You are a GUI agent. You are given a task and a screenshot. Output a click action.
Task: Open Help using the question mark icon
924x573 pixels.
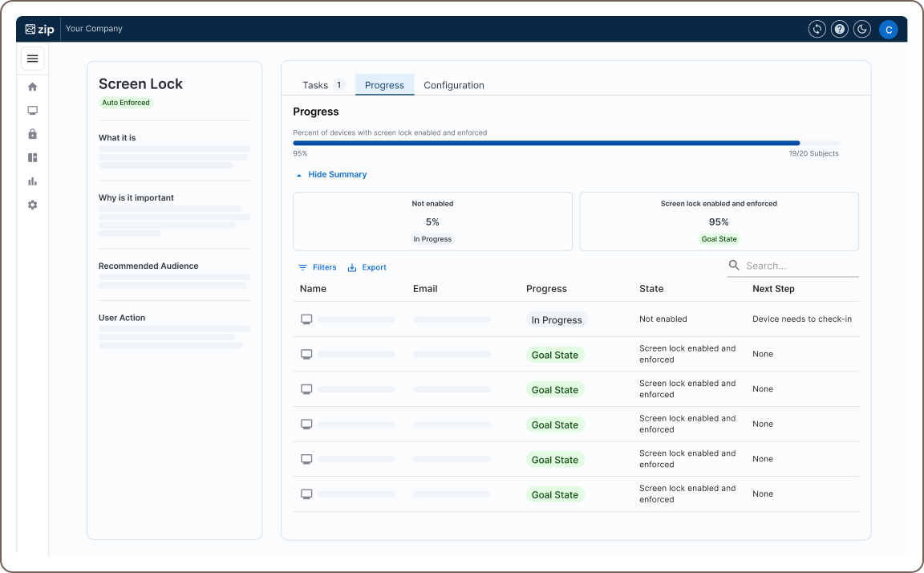839,29
